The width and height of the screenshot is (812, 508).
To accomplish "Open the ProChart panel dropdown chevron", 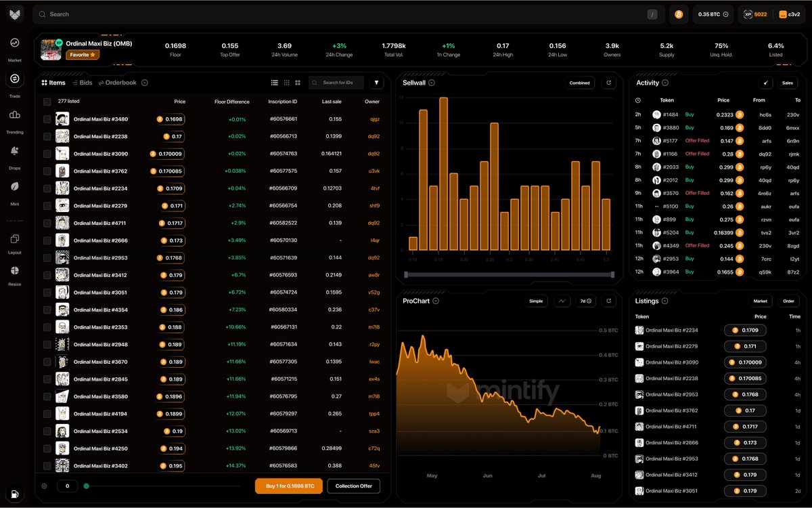I will point(436,301).
